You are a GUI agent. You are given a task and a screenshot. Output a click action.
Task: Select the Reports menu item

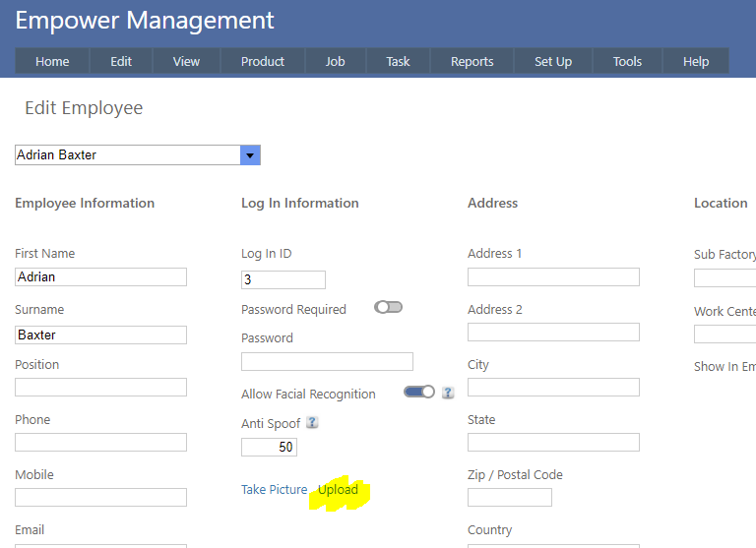472,61
